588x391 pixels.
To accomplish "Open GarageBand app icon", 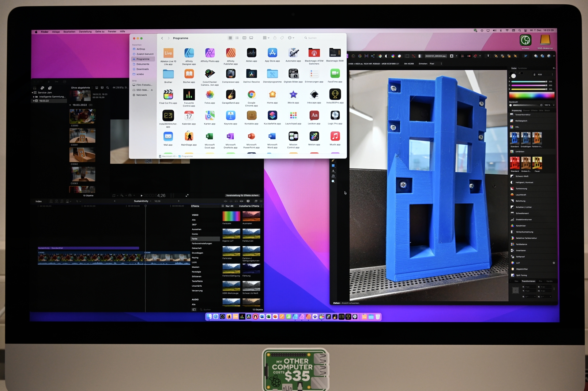I will tap(231, 95).
